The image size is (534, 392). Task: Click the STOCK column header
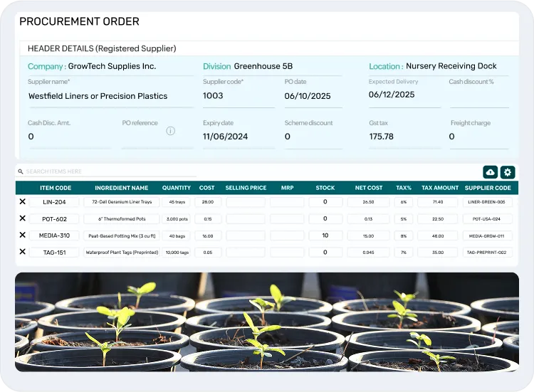[325, 188]
